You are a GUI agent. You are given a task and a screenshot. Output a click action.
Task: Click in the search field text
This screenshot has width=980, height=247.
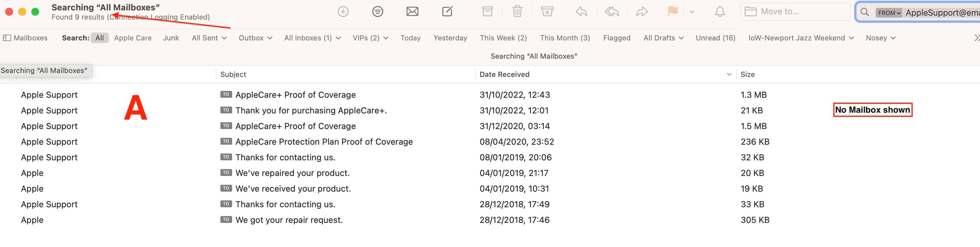coord(942,12)
